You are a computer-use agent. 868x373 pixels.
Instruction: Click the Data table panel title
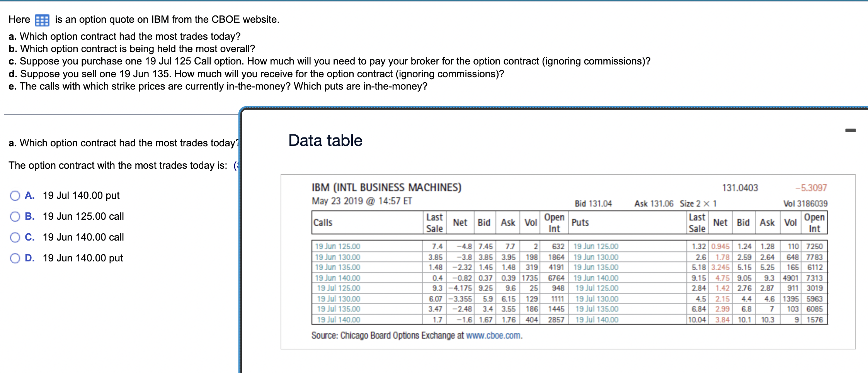[325, 140]
